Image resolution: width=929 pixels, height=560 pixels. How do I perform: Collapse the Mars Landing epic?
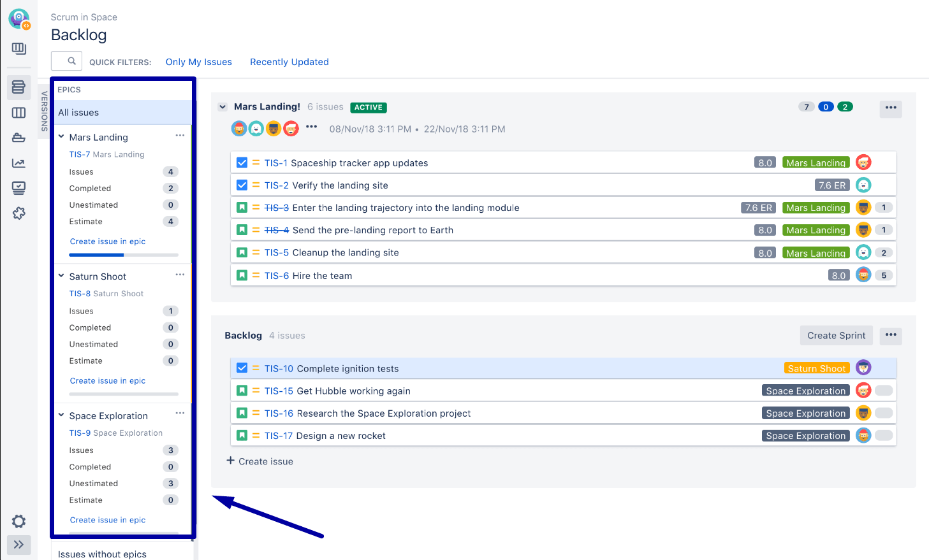[x=61, y=136]
